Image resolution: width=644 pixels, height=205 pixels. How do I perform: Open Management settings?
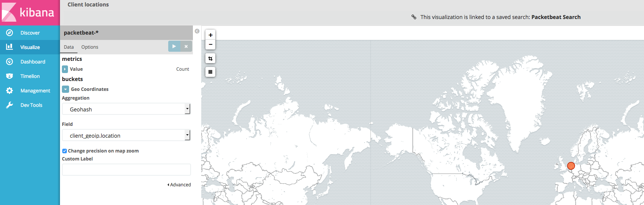(x=35, y=91)
